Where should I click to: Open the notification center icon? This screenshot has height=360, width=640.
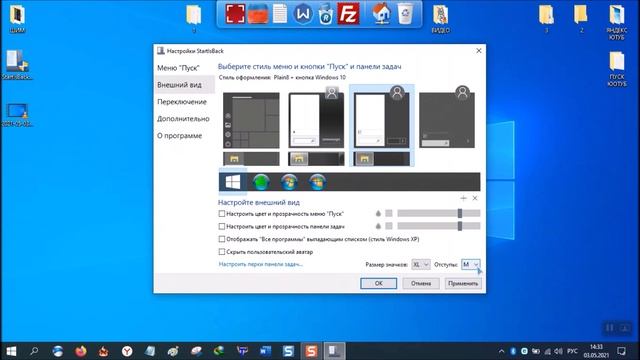tap(621, 351)
